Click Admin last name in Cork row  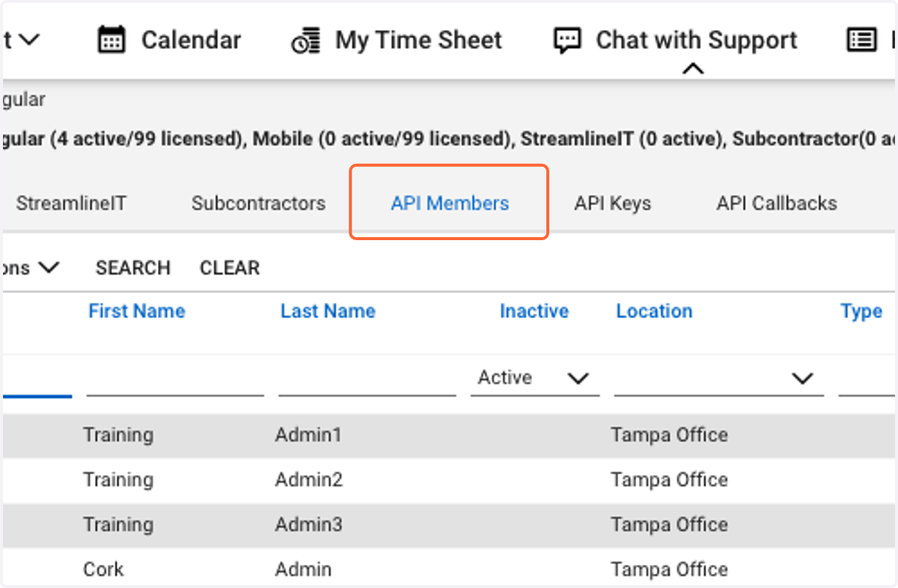303,569
